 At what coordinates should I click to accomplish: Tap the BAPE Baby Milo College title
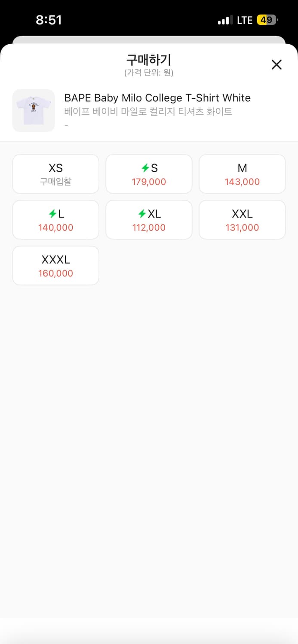tap(157, 98)
